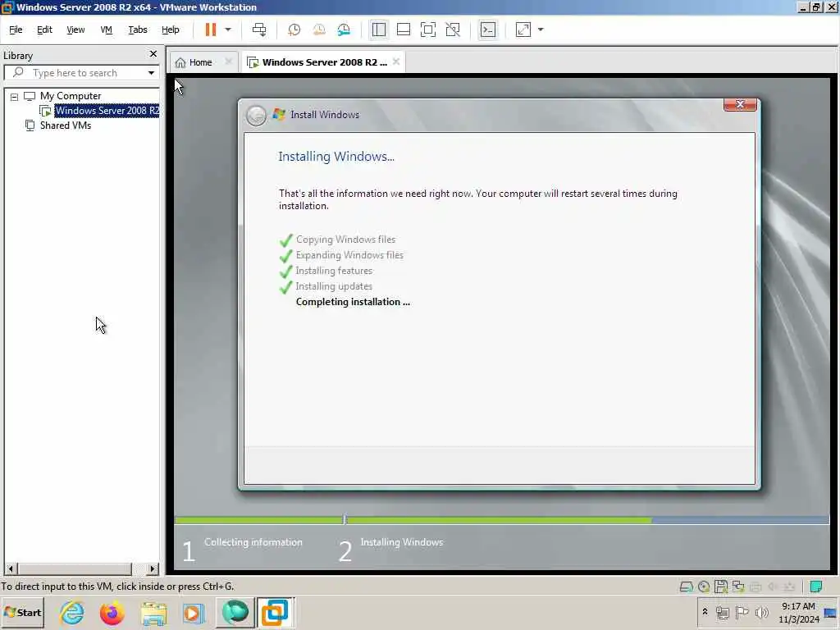Screen dimensions: 840x630
Task: Open the power options dropdown next to pause
Action: pos(228,30)
